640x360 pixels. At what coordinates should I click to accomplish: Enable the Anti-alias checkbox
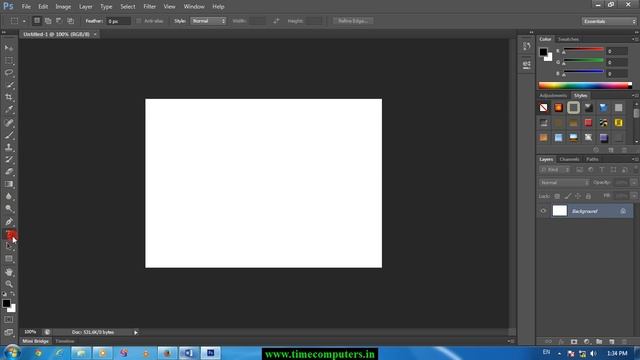139,21
